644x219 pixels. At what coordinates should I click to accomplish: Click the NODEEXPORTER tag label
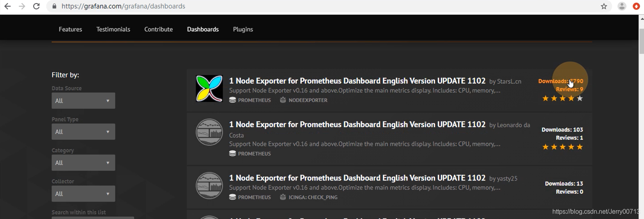click(308, 100)
